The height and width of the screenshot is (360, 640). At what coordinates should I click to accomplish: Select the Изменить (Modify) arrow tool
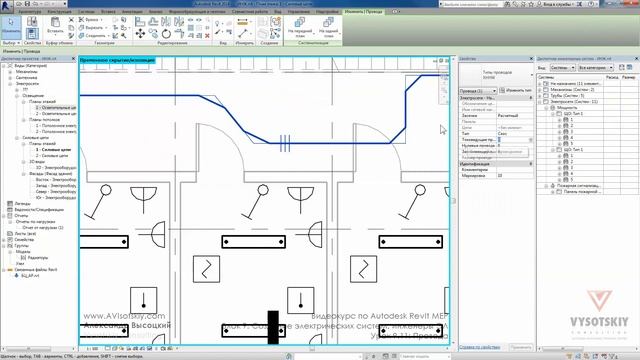11,27
